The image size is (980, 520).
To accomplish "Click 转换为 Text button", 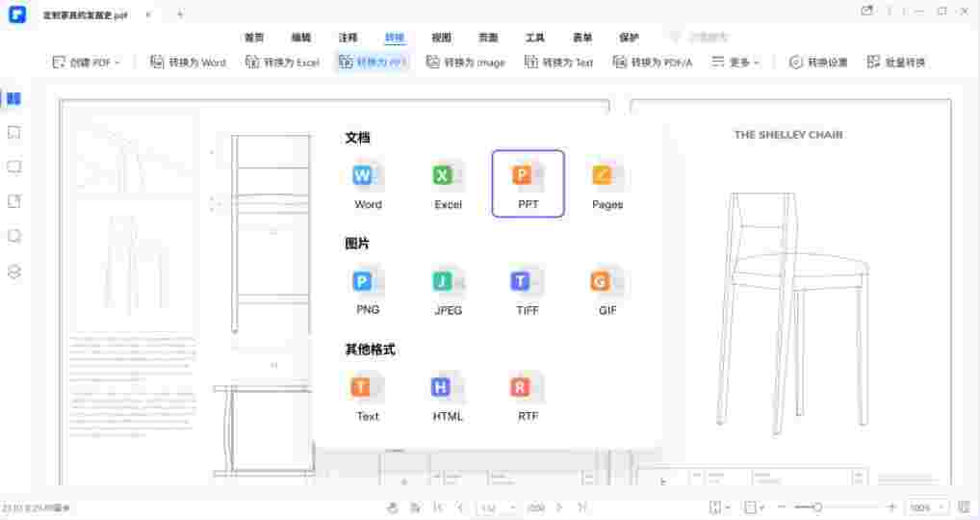I will point(558,62).
